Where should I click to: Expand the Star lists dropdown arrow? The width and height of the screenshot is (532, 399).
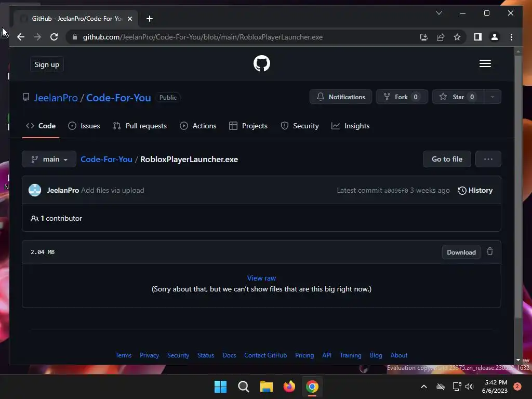[x=492, y=97]
